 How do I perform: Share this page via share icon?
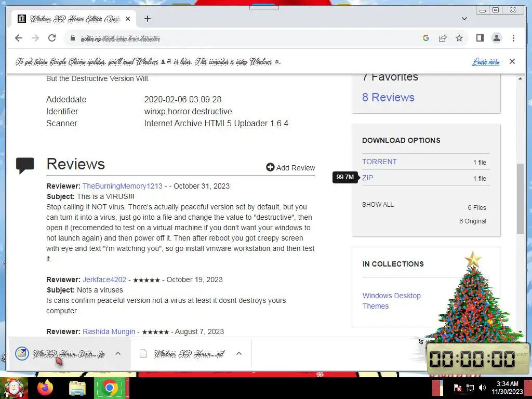pos(443,38)
